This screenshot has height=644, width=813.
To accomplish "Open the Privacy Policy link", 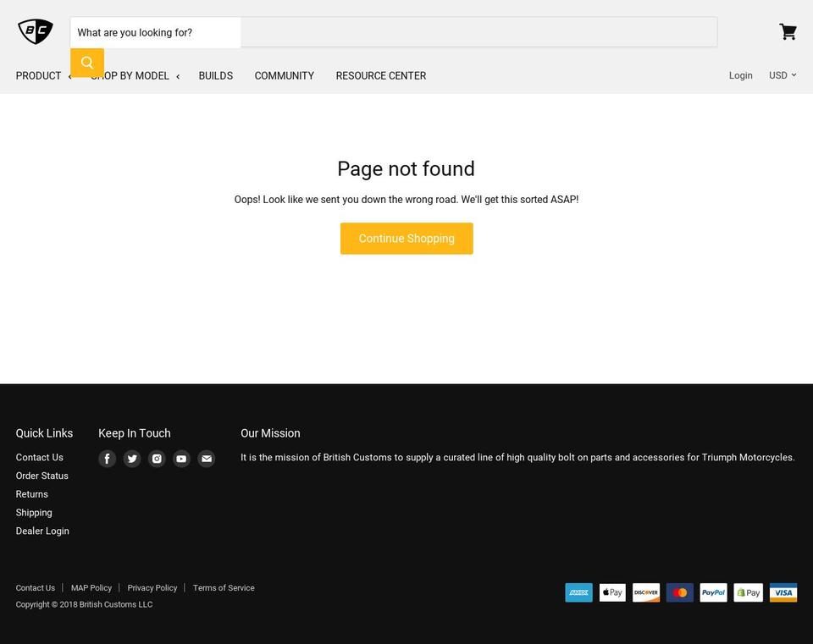I will 152,587.
